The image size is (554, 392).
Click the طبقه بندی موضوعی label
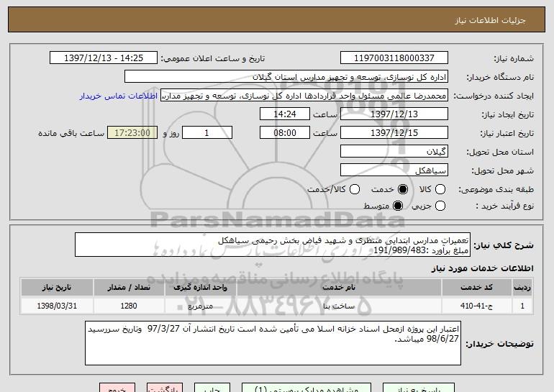[x=496, y=190]
